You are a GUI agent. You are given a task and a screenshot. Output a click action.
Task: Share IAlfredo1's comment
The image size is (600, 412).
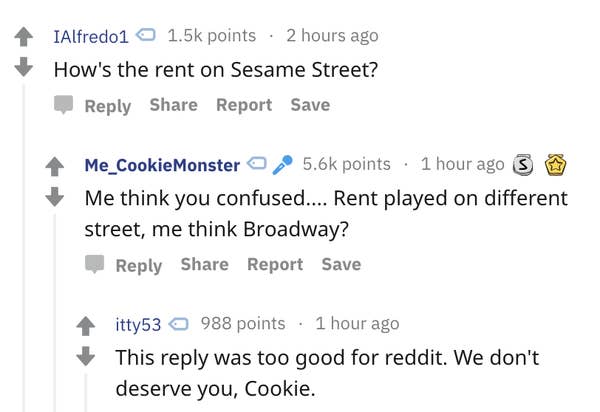173,105
